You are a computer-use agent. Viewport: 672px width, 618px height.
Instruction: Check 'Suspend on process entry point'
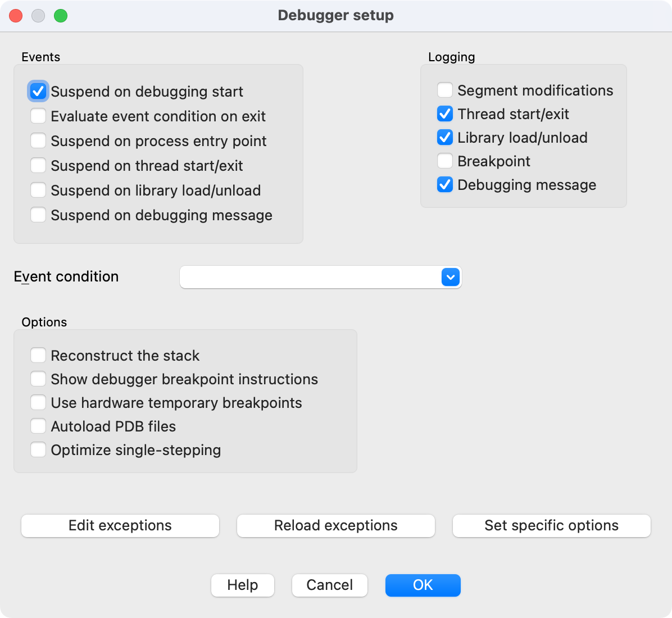coord(38,140)
